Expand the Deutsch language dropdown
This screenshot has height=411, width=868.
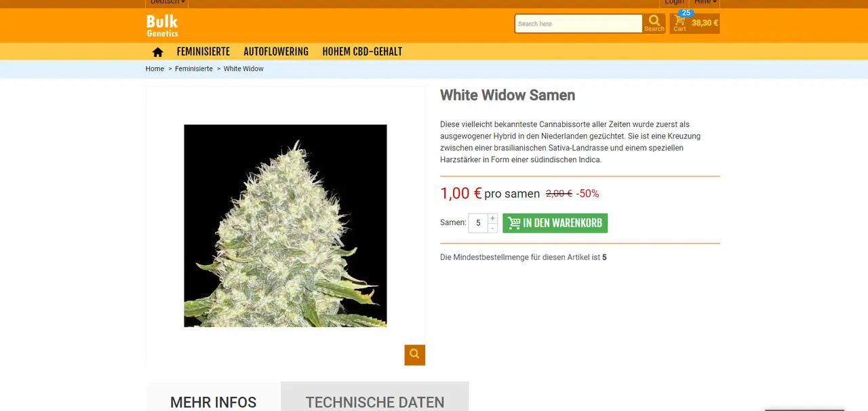(x=167, y=3)
